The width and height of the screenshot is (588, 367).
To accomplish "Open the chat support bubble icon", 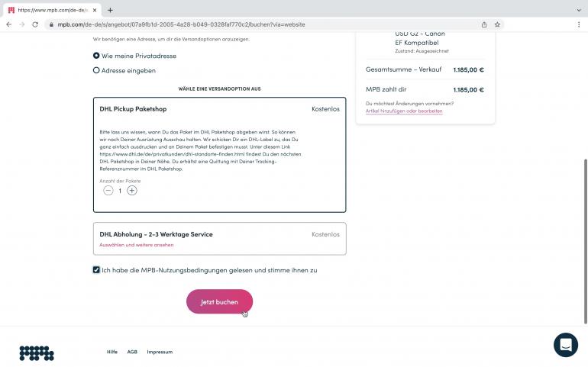I will pyautogui.click(x=566, y=345).
